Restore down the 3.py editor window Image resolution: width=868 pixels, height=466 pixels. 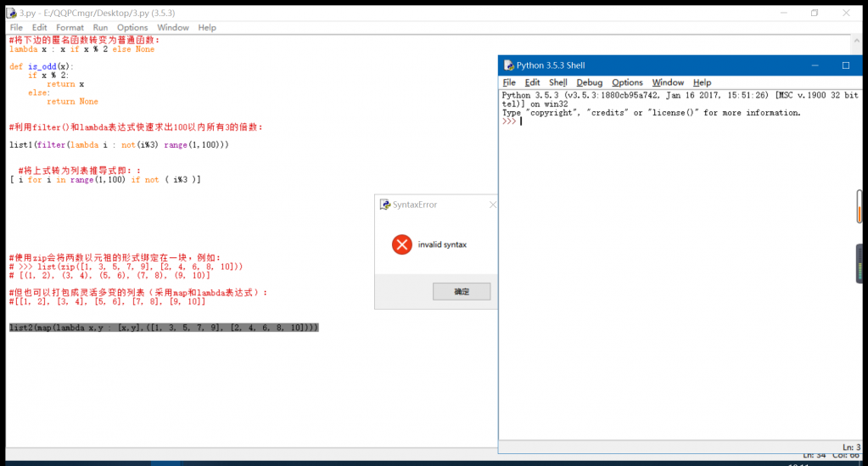click(815, 13)
